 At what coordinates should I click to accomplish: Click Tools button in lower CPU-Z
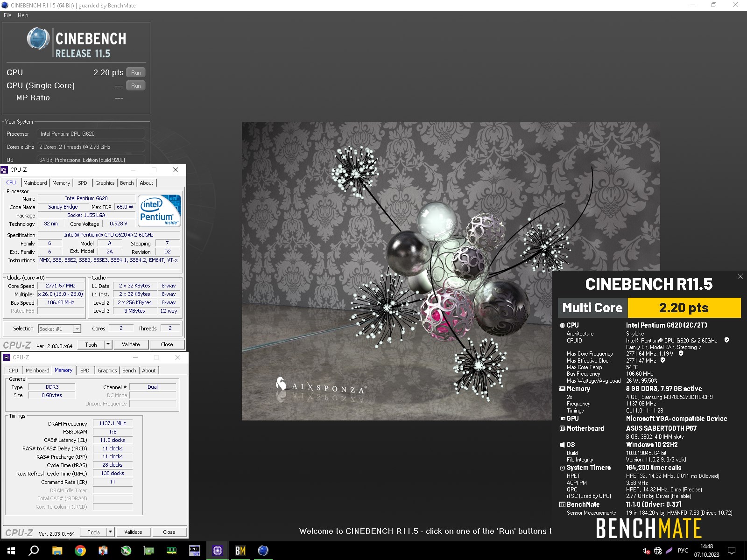pyautogui.click(x=94, y=532)
